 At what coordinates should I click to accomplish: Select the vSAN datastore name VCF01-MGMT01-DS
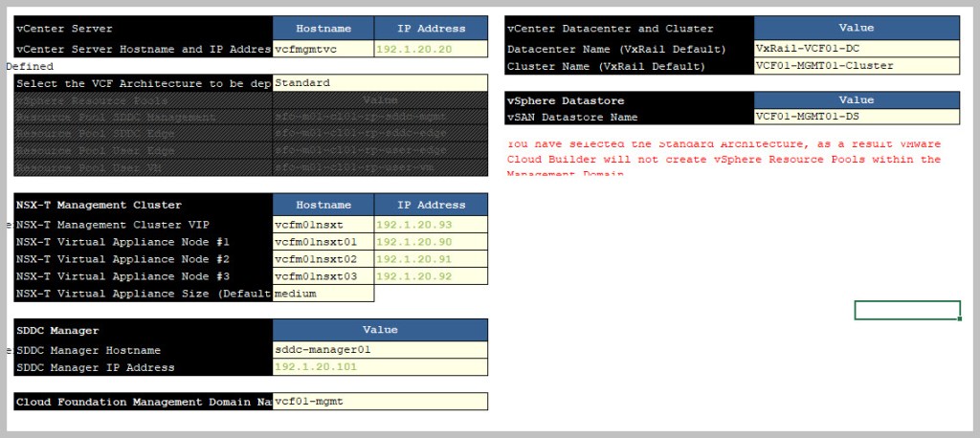pyautogui.click(x=857, y=117)
